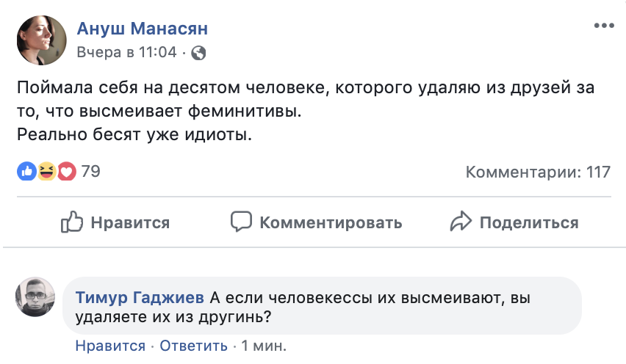Image resolution: width=626 pixels, height=364 pixels.
Task: Click the blue Like reaction icon
Action: (27, 172)
